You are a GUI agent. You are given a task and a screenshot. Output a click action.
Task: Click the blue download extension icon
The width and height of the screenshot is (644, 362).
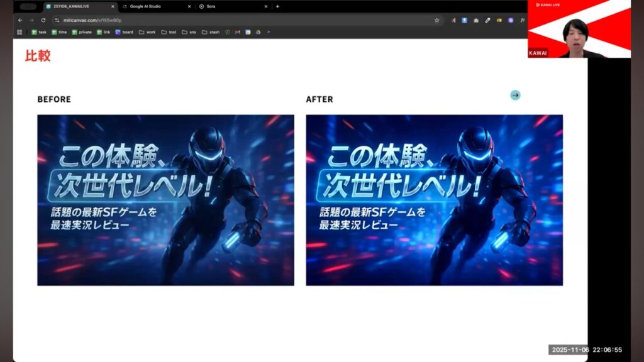coord(464,20)
